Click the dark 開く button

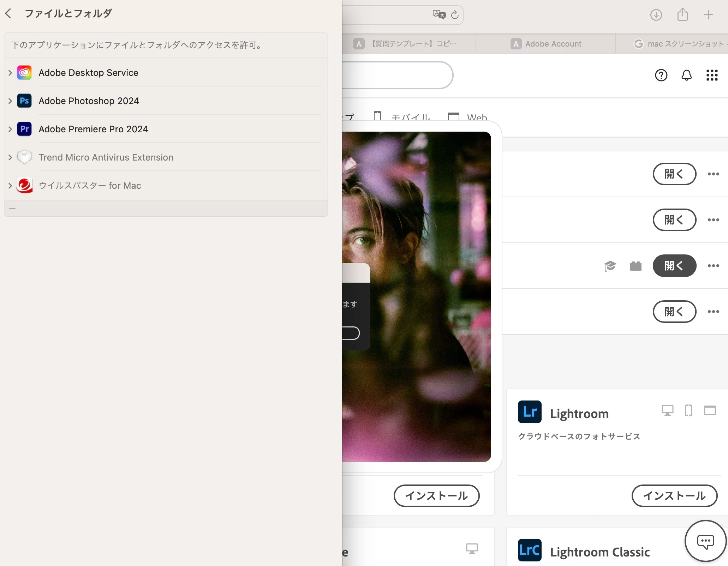(674, 266)
